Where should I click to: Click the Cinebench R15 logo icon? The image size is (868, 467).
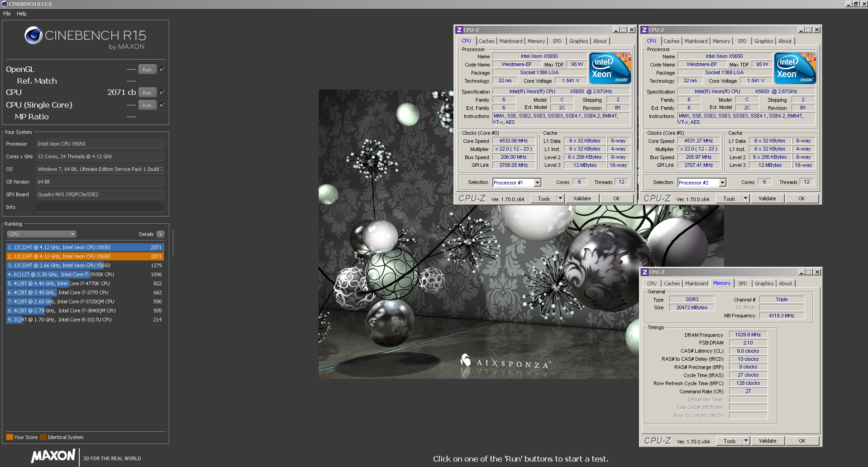33,35
